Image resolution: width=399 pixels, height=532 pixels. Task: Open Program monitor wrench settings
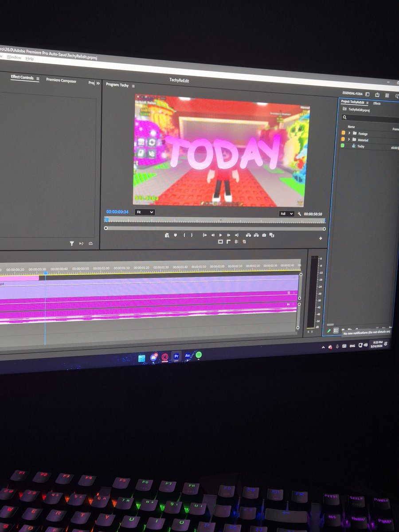pyautogui.click(x=300, y=214)
